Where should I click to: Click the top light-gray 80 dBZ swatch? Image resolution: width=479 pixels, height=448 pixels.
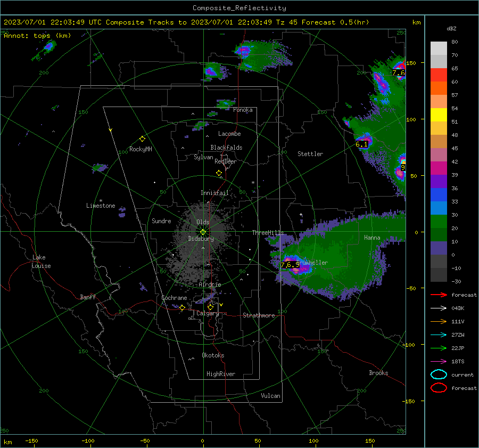pos(439,48)
